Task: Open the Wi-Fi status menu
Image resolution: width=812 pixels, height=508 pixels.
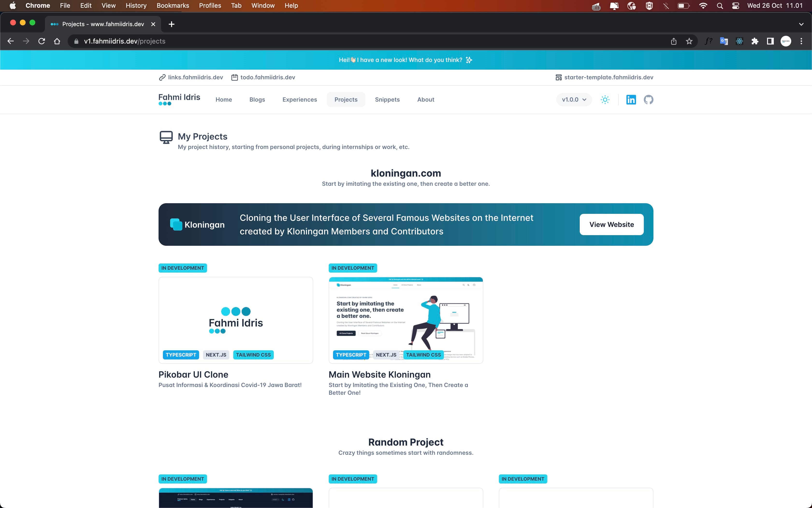Action: coord(703,5)
